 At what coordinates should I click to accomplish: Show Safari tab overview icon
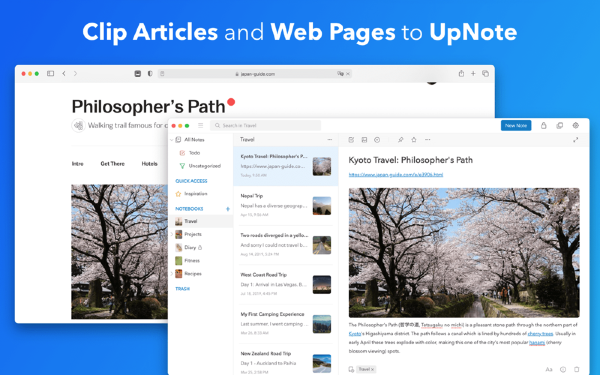[485, 73]
